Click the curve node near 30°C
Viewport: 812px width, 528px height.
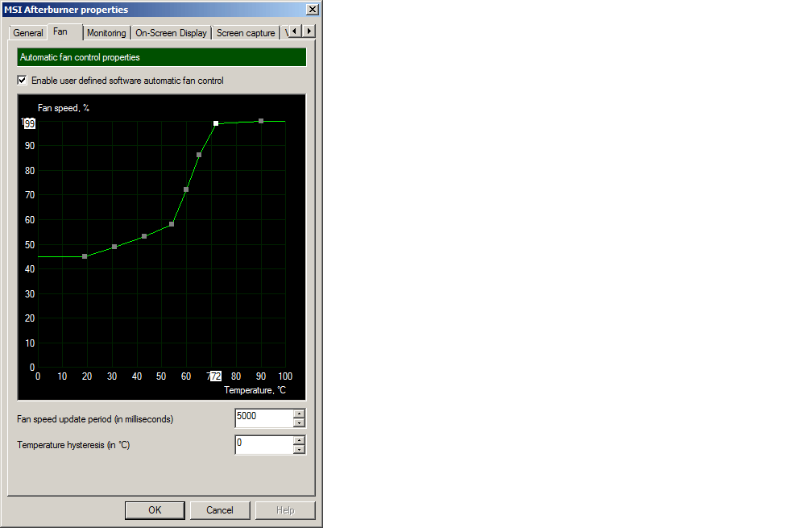[x=114, y=247]
